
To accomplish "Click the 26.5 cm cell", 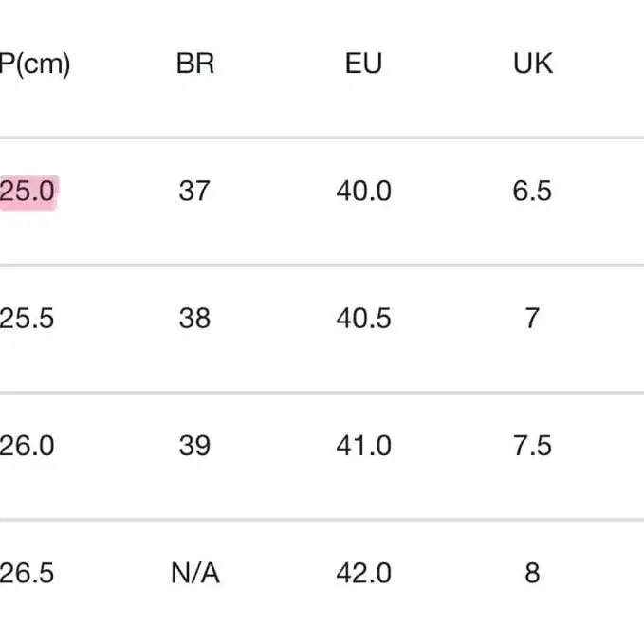I will click(x=28, y=573).
